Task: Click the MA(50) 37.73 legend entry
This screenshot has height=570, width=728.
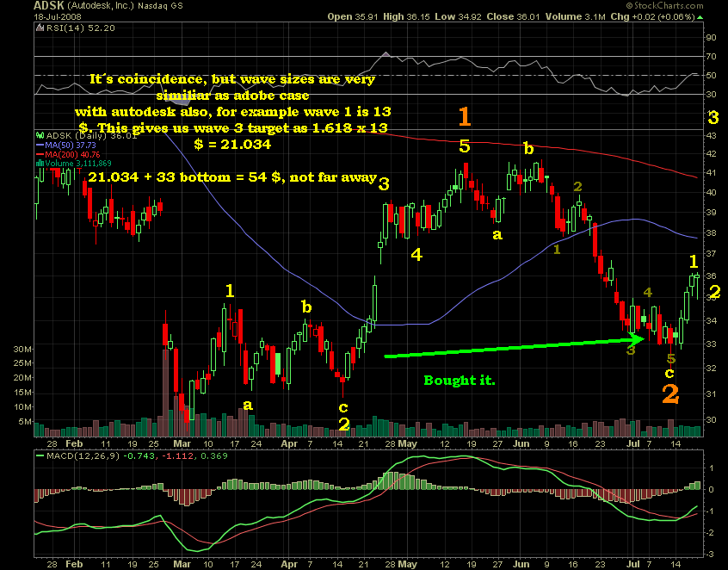Action: pyautogui.click(x=66, y=146)
